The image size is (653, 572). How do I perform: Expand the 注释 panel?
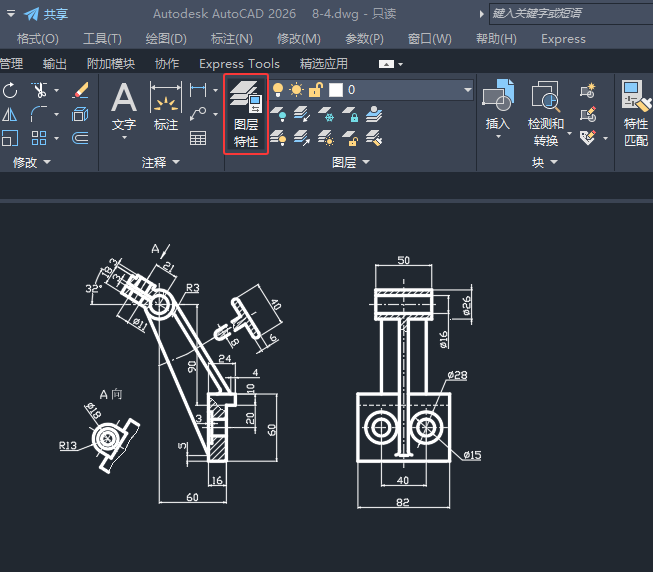[x=161, y=162]
